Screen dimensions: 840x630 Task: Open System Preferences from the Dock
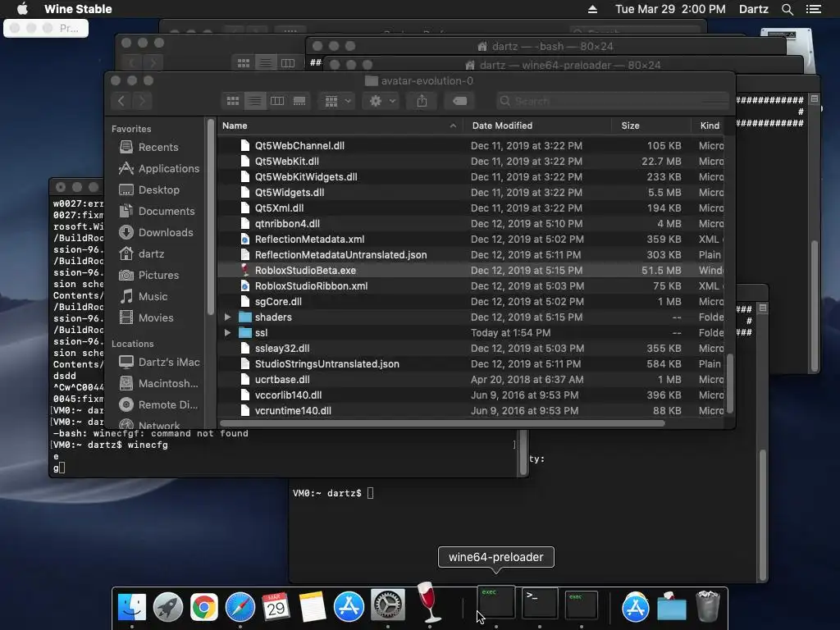click(x=388, y=606)
